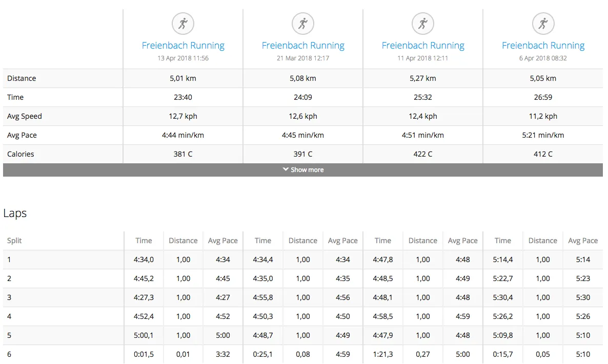Screen dimensions: 608x364
Task: Click lap time 4:34,4 in split 1
Action: point(263,260)
